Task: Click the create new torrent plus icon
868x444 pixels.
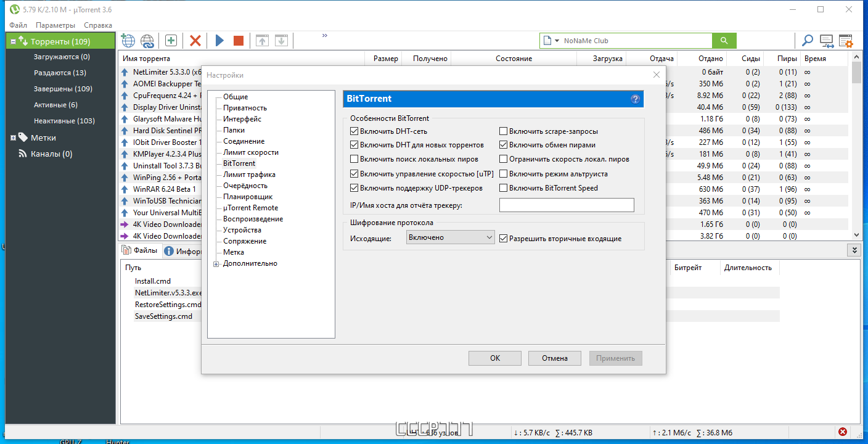Action: tap(171, 41)
